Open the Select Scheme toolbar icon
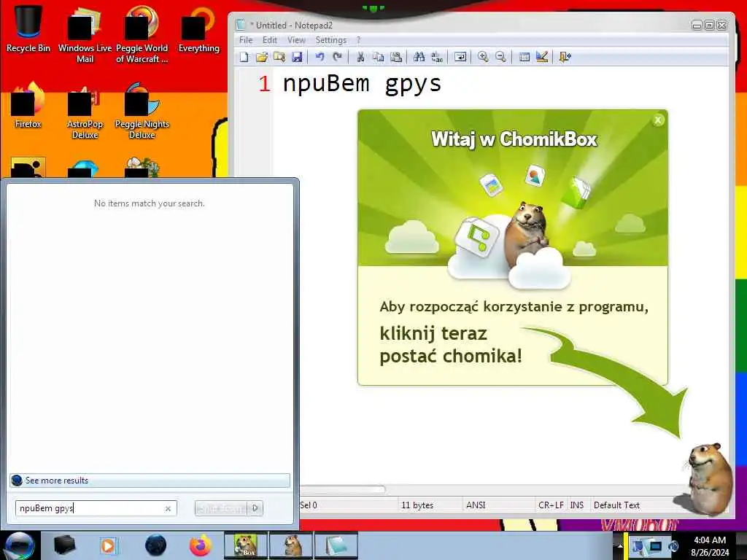 pyautogui.click(x=524, y=57)
